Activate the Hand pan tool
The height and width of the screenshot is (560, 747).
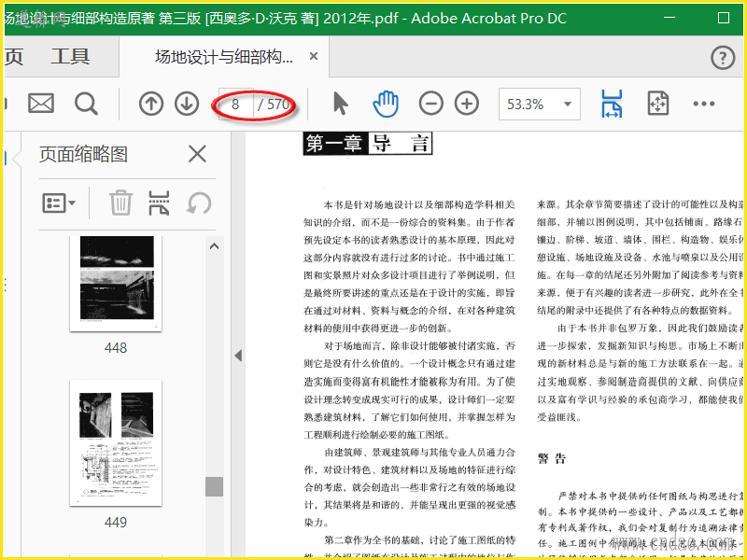click(385, 104)
